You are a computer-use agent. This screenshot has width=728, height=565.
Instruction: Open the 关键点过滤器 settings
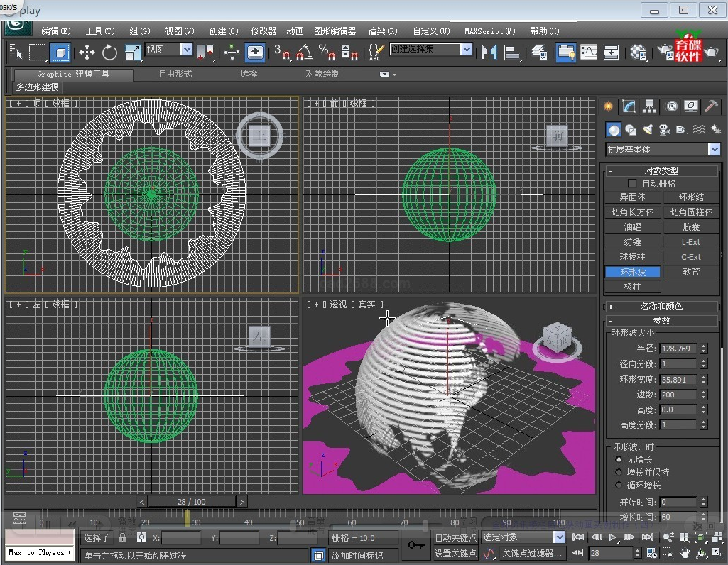click(x=531, y=553)
